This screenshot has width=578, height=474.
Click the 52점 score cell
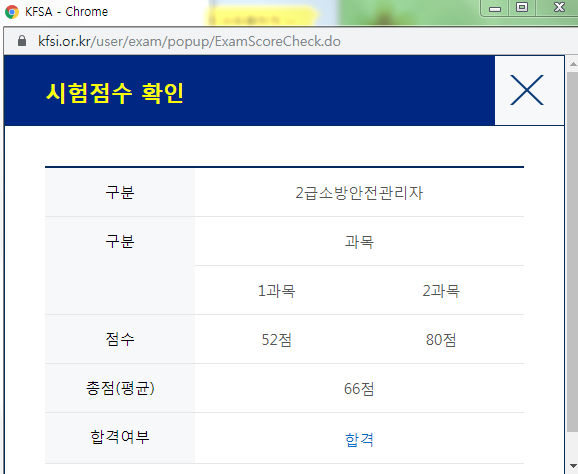coord(277,339)
